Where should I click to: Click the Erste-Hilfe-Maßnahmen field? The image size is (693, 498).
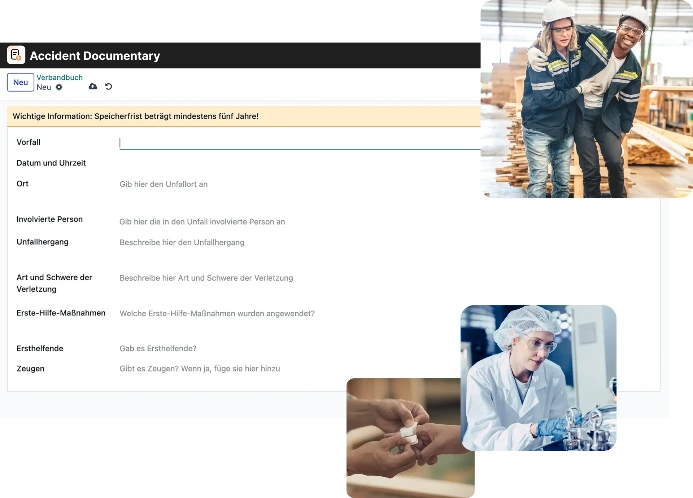[x=289, y=313]
